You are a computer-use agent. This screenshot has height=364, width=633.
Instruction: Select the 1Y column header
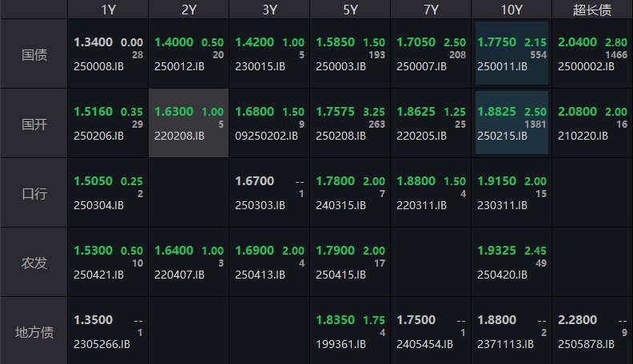point(108,10)
